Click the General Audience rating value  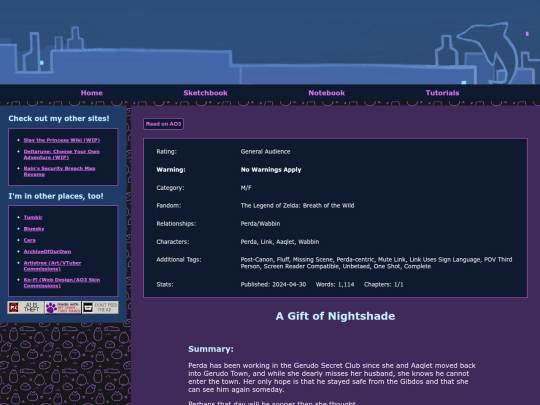pos(266,152)
